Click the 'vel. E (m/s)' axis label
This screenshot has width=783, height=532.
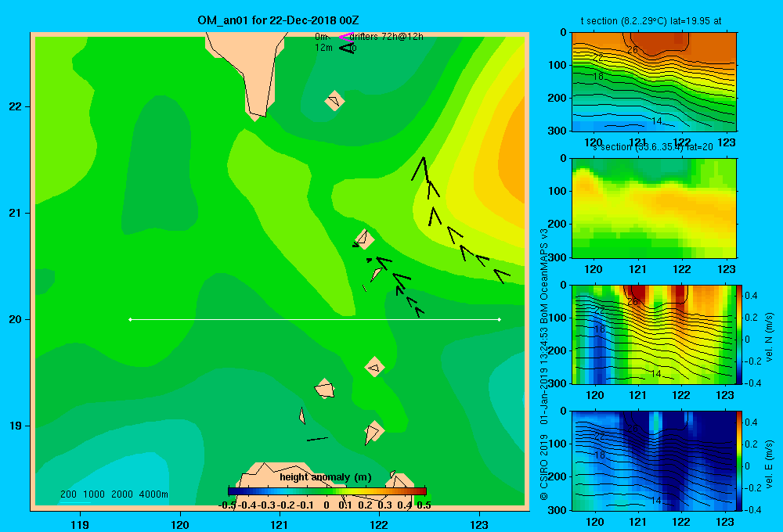769,464
